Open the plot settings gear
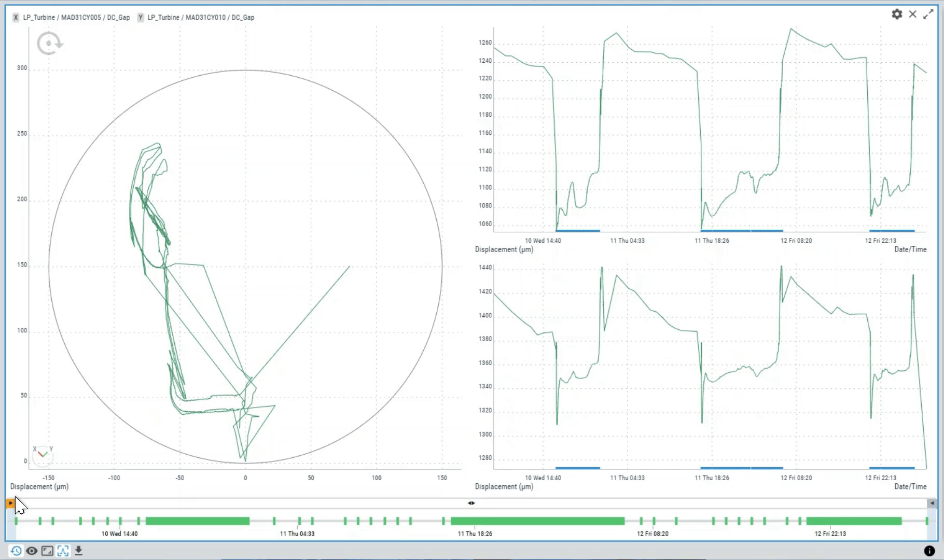The height and width of the screenshot is (560, 944). pos(897,15)
